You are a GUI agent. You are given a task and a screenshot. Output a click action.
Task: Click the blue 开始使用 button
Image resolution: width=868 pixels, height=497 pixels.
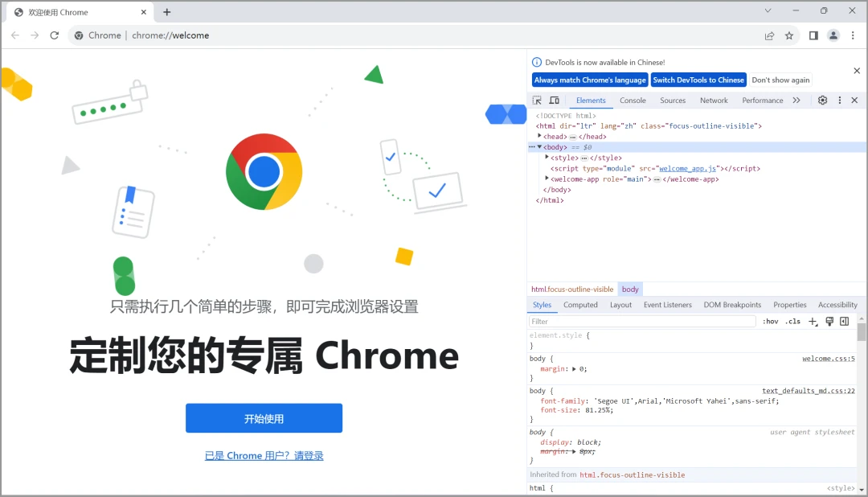(x=264, y=418)
